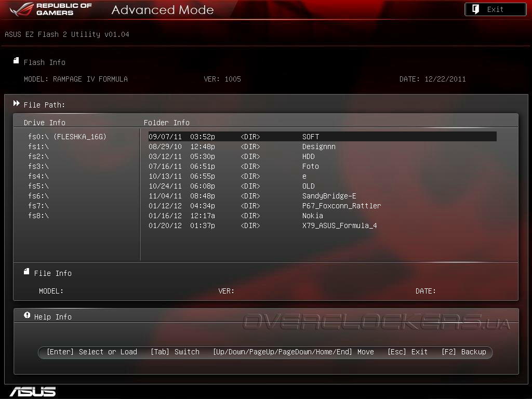
Task: Click the Flash Info page icon
Action: 16,60
